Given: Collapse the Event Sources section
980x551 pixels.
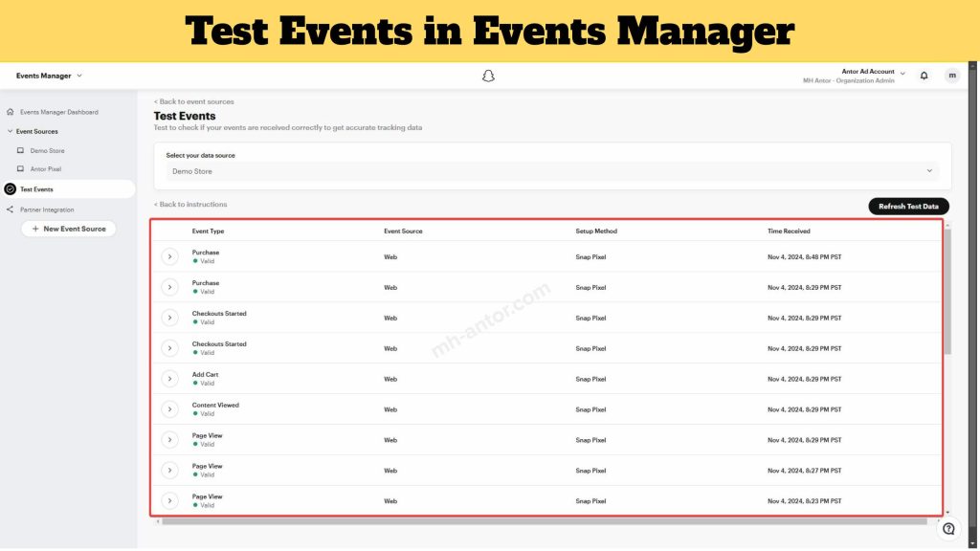Looking at the screenshot, I should (x=10, y=131).
